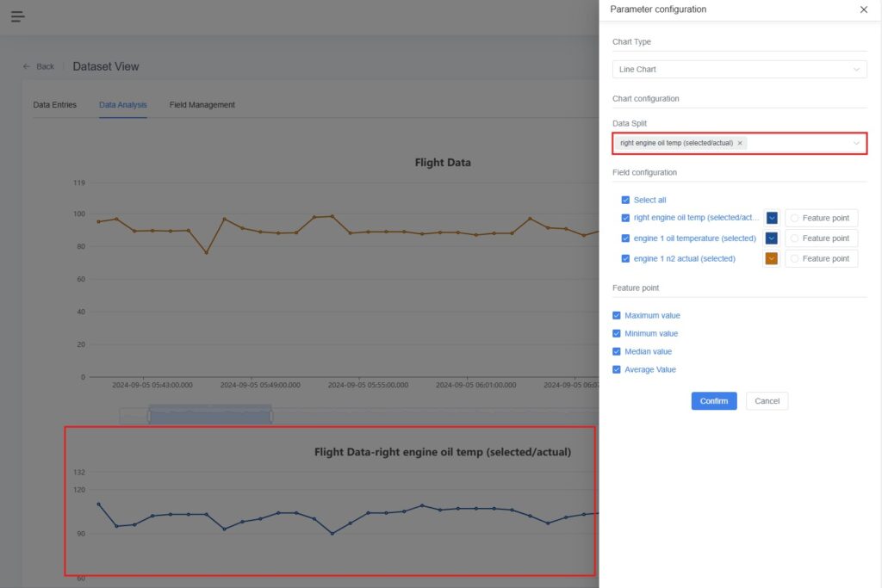Image resolution: width=882 pixels, height=588 pixels.
Task: Open orange color picker for engine 1 n2
Action: coord(772,258)
